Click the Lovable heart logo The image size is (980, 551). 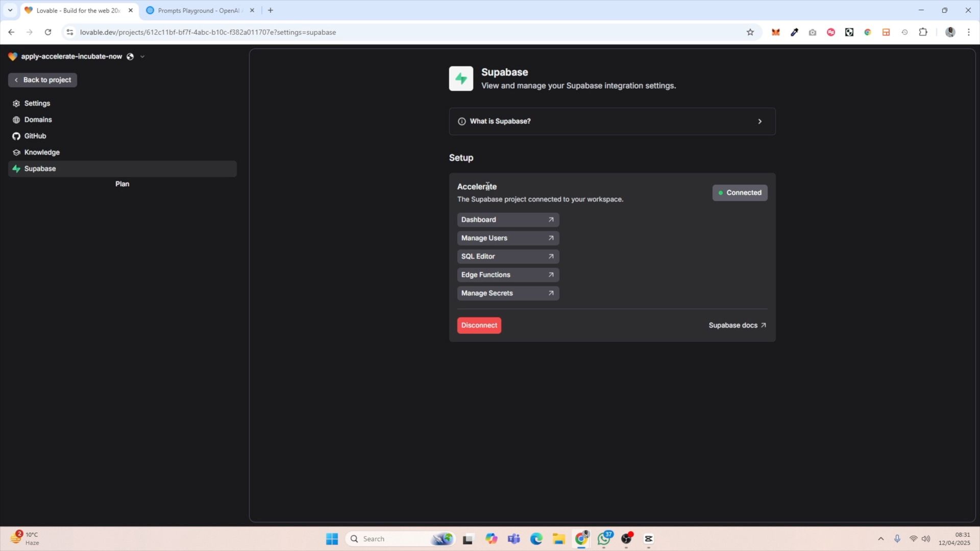coord(13,57)
